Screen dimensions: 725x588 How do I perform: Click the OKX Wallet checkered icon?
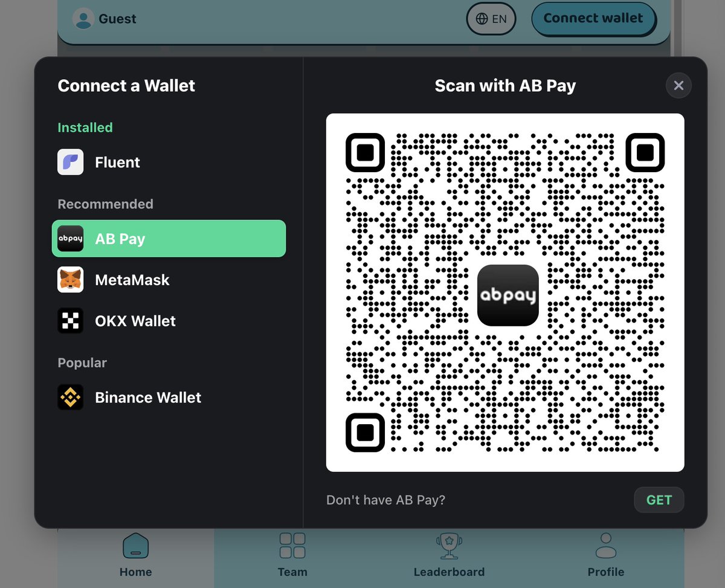[71, 321]
